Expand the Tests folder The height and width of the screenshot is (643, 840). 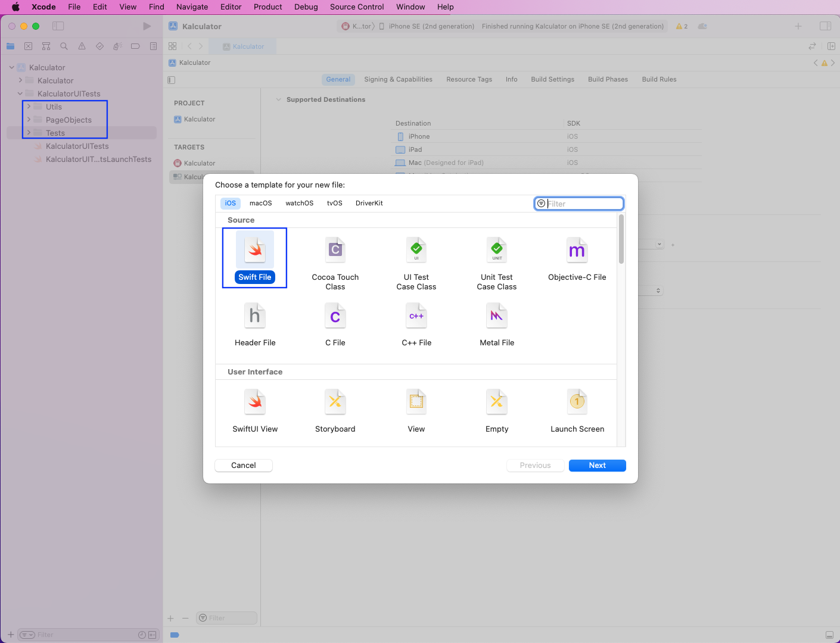coord(29,133)
